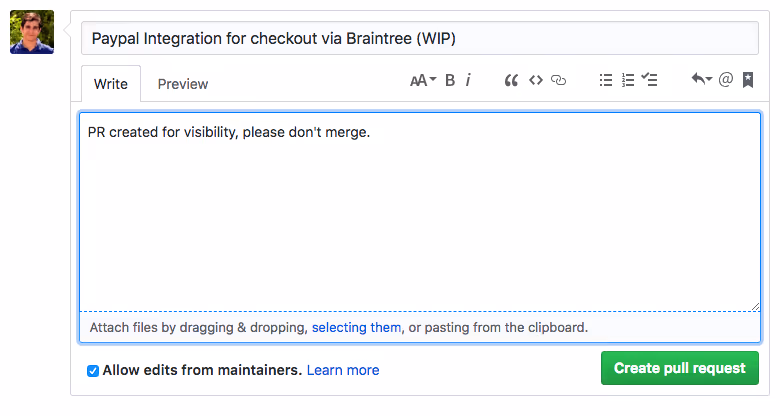The width and height of the screenshot is (780, 416).
Task: Insert a quote block
Action: tap(511, 80)
